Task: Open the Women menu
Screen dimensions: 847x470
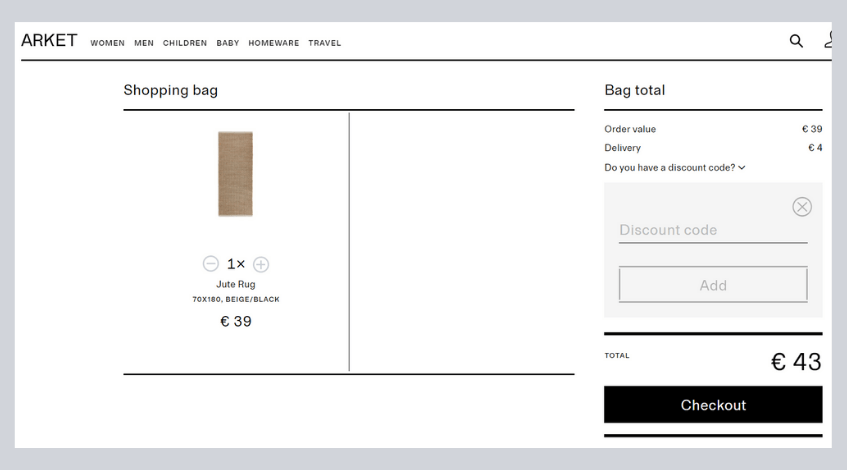Action: (x=108, y=43)
